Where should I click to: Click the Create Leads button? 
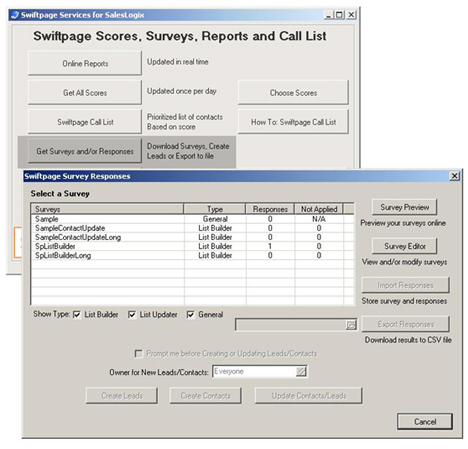coord(122,396)
